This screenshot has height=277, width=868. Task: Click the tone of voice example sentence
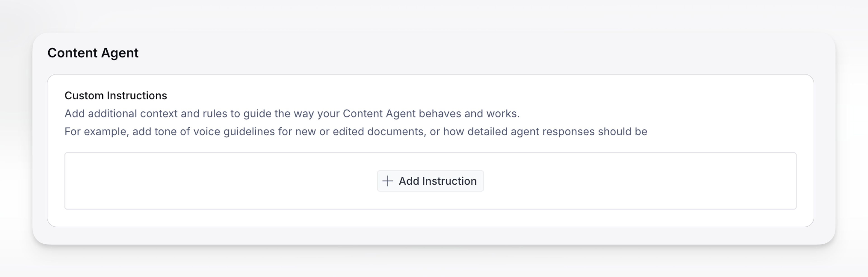click(x=356, y=131)
